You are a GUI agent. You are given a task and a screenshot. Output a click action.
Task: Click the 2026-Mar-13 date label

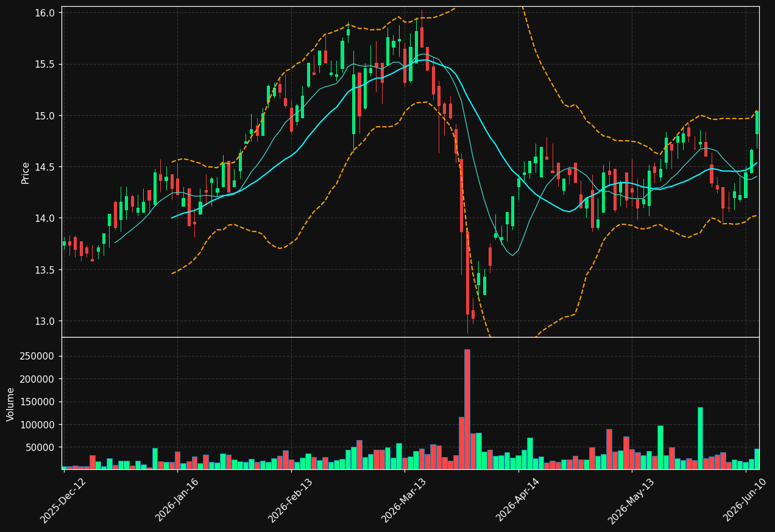coord(404,500)
